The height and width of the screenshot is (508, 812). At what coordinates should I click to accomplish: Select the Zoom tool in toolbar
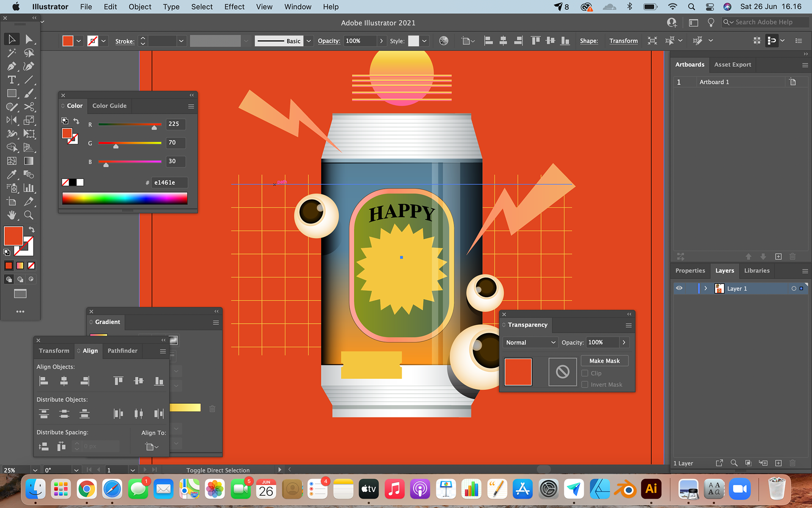click(28, 215)
